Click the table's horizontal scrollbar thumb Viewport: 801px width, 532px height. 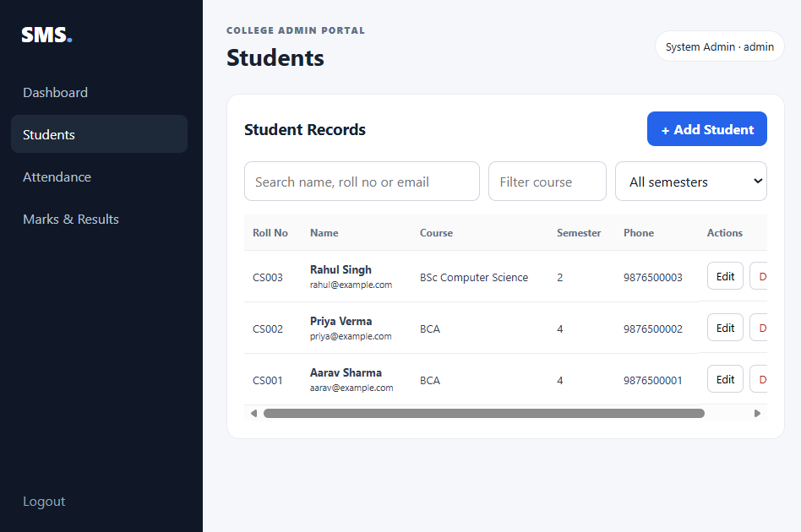[484, 414]
